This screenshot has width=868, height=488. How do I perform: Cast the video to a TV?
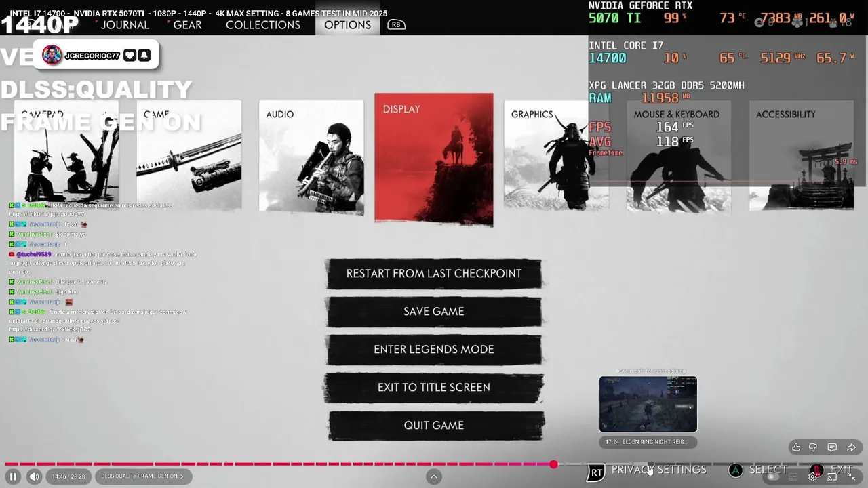coord(832,476)
